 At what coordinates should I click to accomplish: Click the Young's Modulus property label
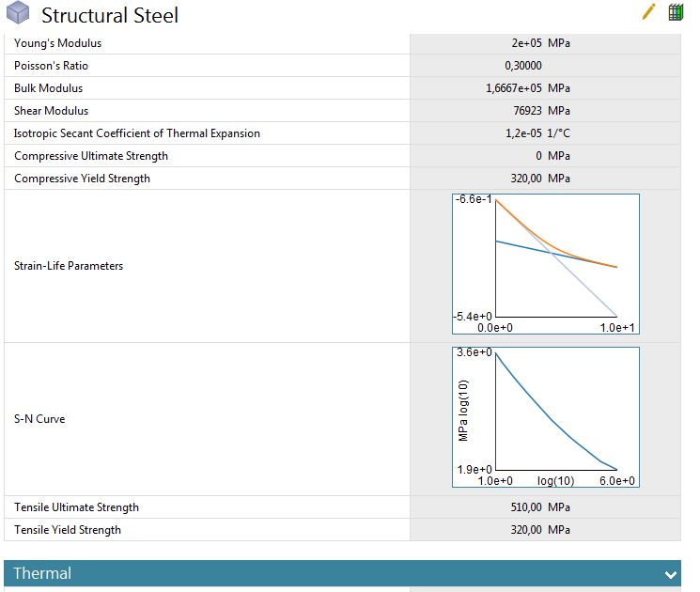click(57, 43)
